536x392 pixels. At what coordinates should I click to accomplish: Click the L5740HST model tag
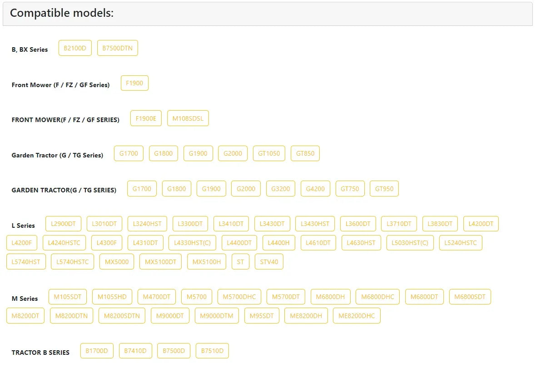pyautogui.click(x=26, y=262)
